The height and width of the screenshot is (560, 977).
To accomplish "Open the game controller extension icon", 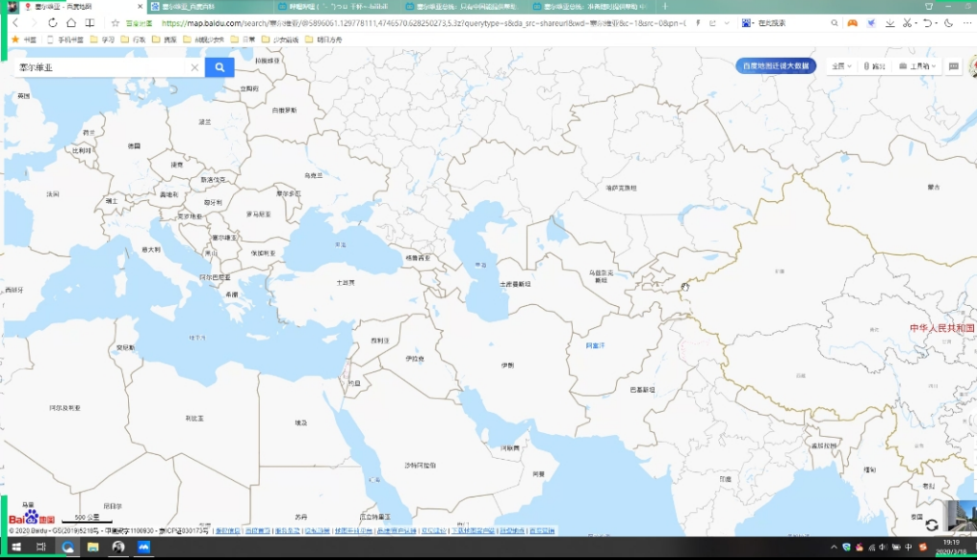I will click(x=851, y=22).
